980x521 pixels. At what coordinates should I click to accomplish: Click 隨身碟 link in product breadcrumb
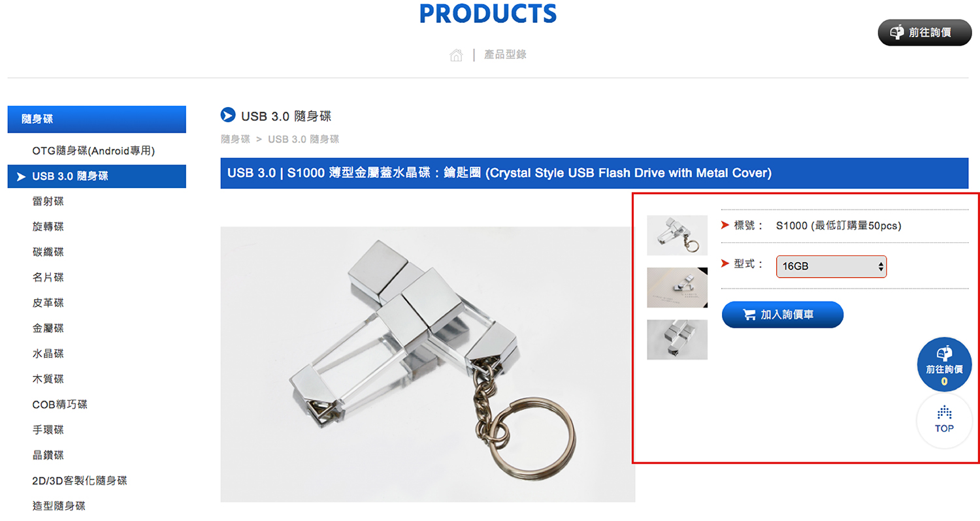(235, 139)
